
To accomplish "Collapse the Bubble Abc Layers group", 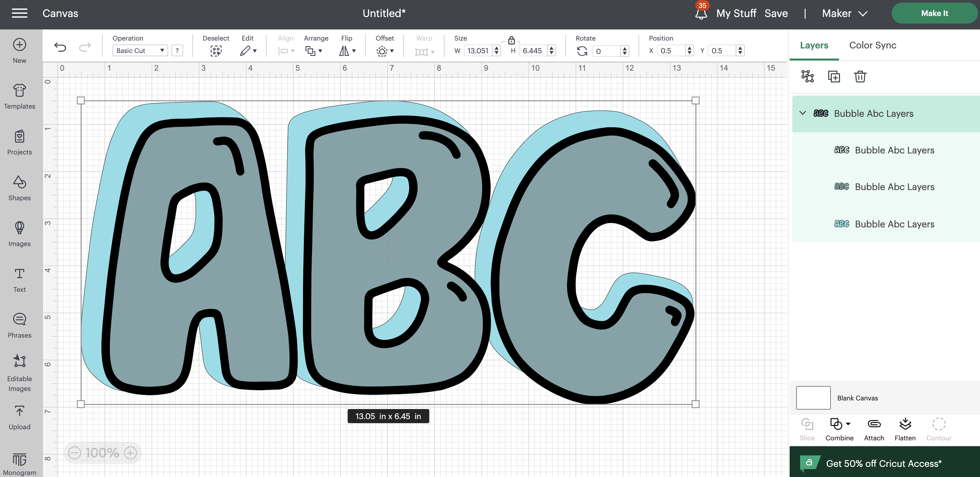I will pyautogui.click(x=803, y=113).
